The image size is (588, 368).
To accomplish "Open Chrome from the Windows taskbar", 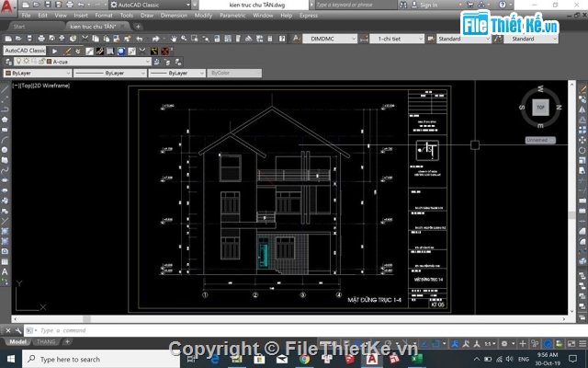I will (304, 360).
